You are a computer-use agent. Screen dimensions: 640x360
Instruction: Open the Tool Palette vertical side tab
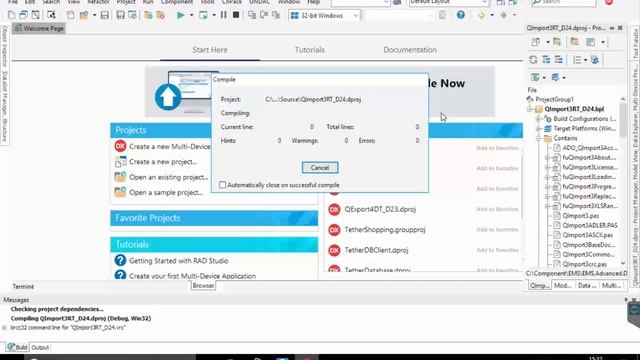pos(635,44)
